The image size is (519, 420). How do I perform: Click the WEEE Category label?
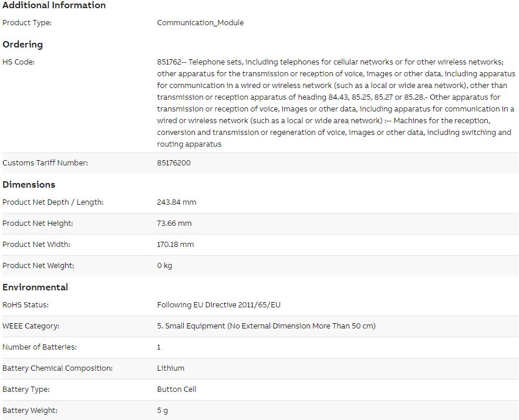coord(31,326)
